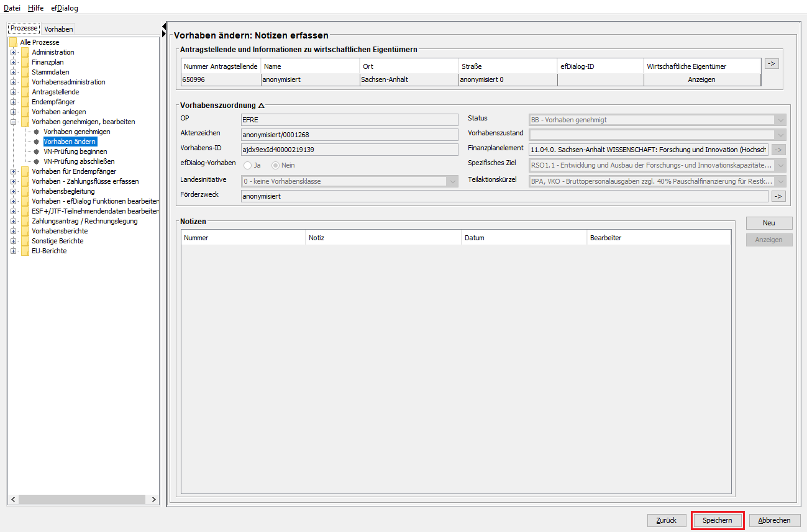Click the Anzeigen button beside Notizen table
807x532 pixels.
pos(769,240)
